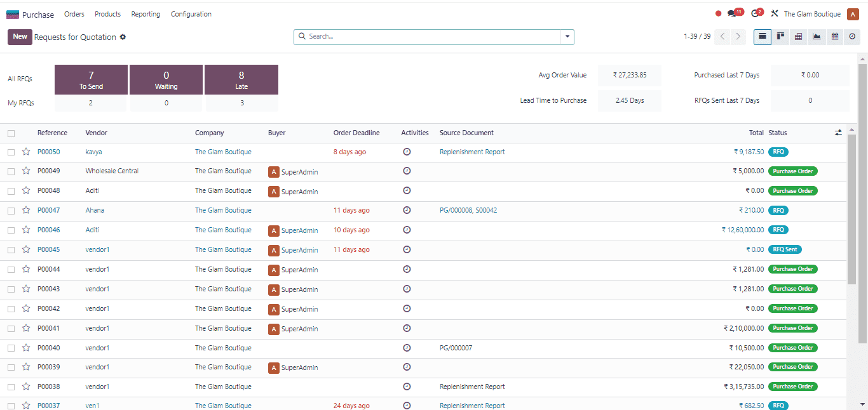The width and height of the screenshot is (868, 410).
Task: Switch to the kanban view
Action: 780,37
